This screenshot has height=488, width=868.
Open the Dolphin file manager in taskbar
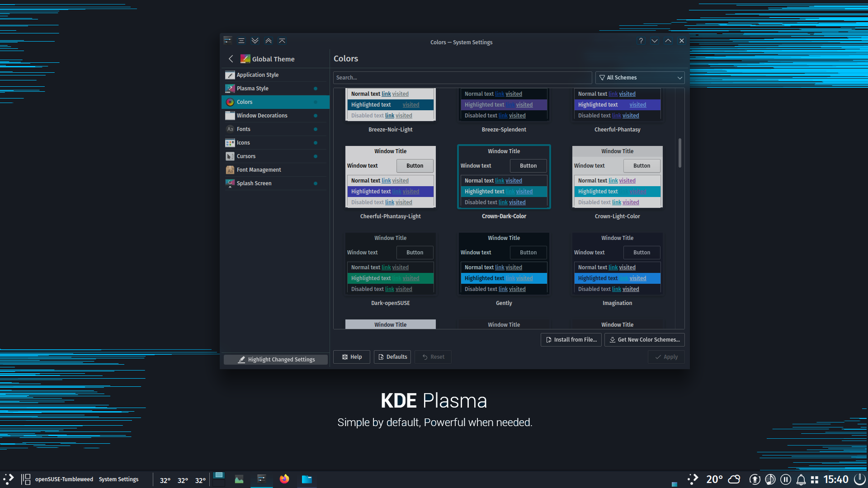(x=307, y=479)
